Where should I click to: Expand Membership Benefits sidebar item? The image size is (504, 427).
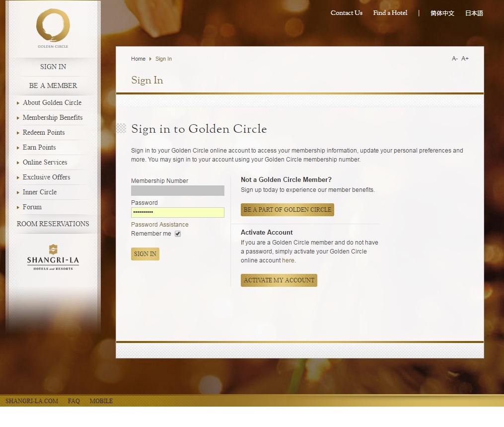tap(53, 117)
